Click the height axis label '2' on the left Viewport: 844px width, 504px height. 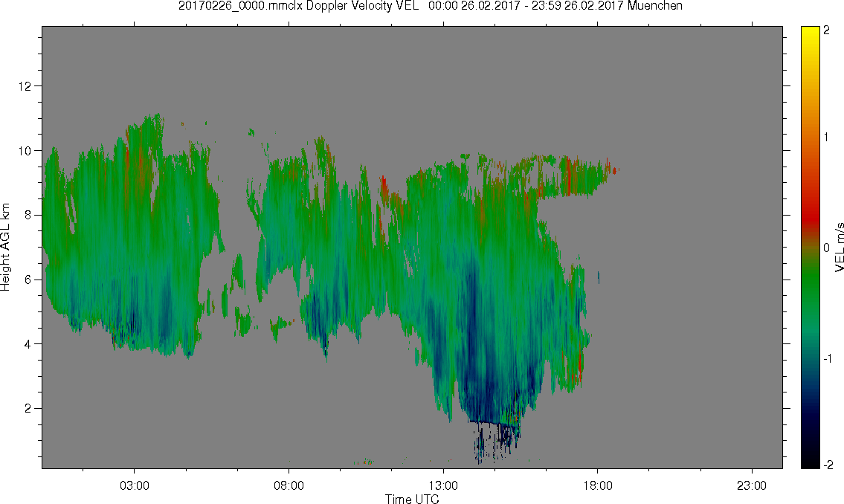[x=28, y=409]
